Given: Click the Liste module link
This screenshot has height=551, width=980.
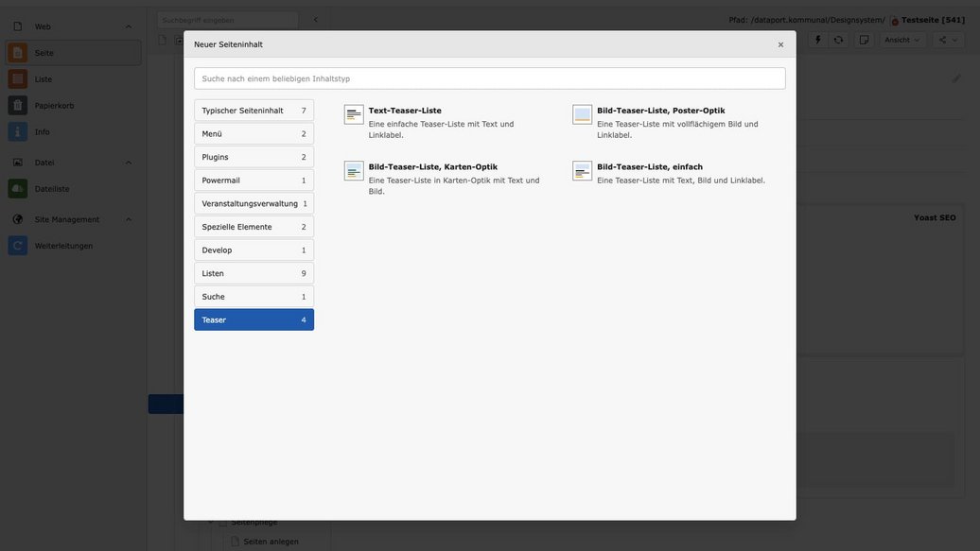Looking at the screenshot, I should coord(44,79).
